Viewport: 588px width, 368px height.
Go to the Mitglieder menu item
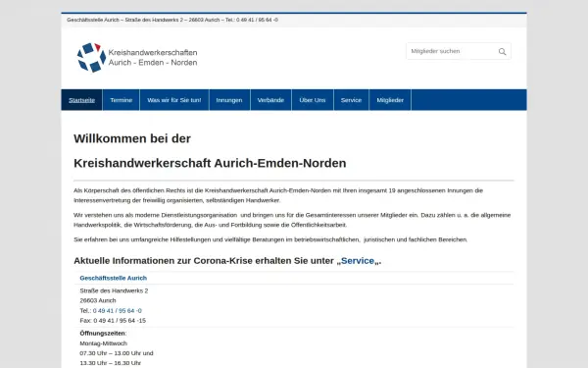point(390,100)
